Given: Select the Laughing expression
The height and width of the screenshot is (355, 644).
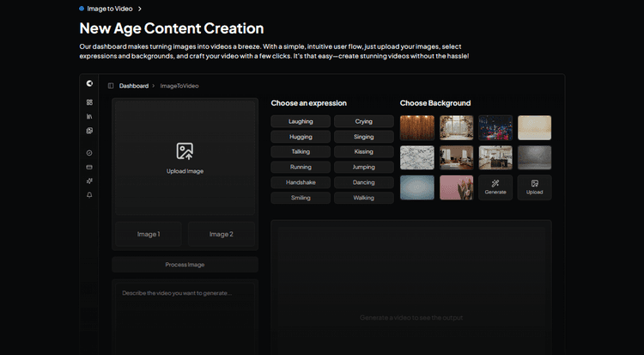Looking at the screenshot, I should click(x=301, y=121).
